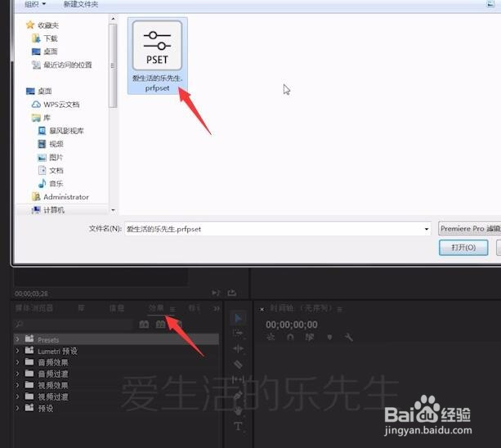Expand the 音频过渡 folder
This screenshot has width=501, height=448.
pyautogui.click(x=17, y=374)
